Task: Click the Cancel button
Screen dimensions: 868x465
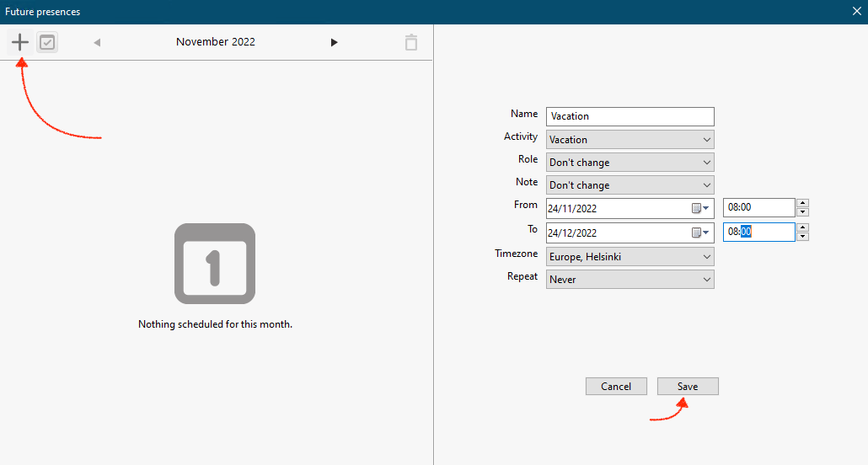Action: click(x=616, y=387)
